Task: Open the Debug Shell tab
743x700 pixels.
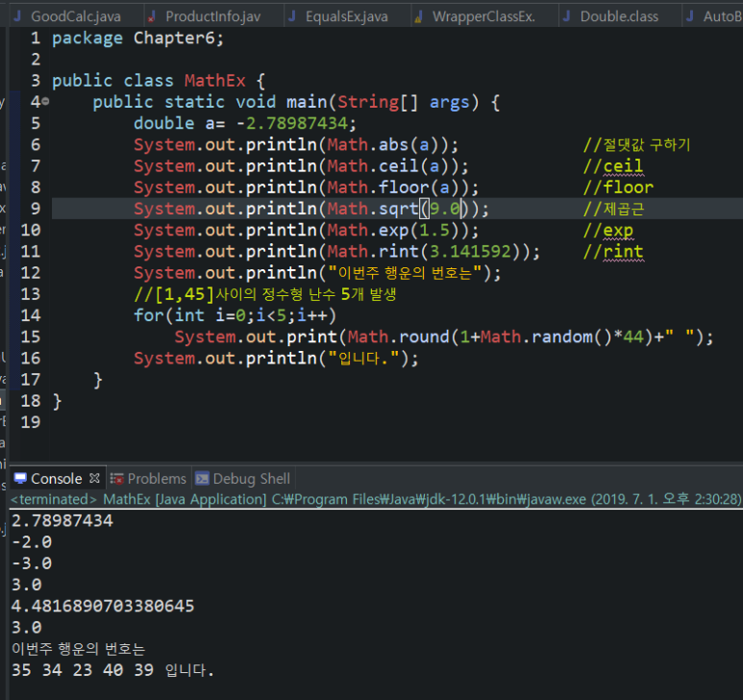Action: pyautogui.click(x=251, y=479)
